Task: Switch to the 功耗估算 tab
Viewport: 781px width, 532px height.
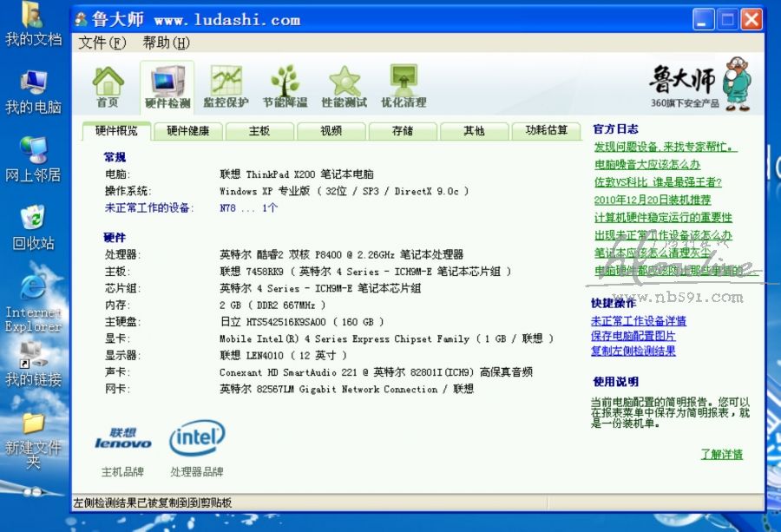Action: 547,131
